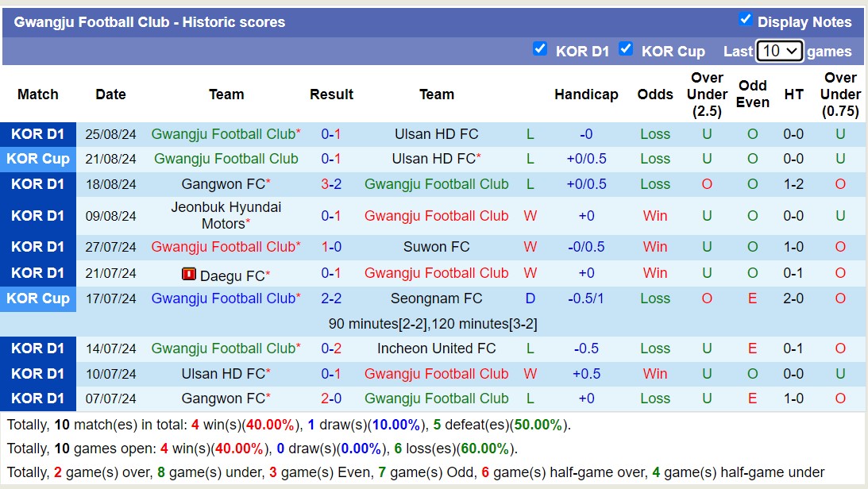Toggle the Display Notes checkbox
The height and width of the screenshot is (489, 868).
(x=745, y=20)
